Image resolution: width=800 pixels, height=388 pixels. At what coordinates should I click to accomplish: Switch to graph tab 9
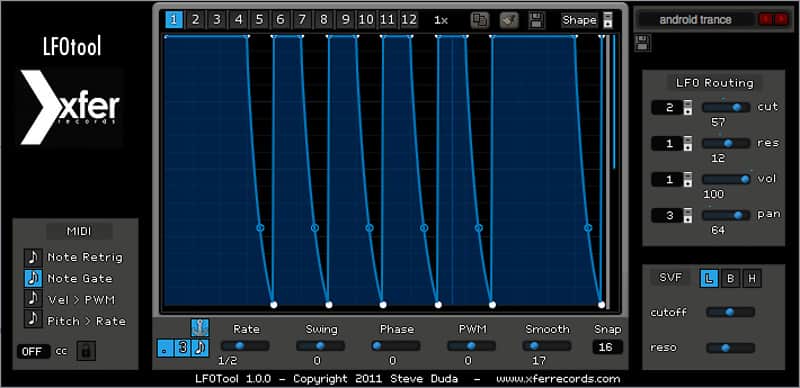point(345,20)
